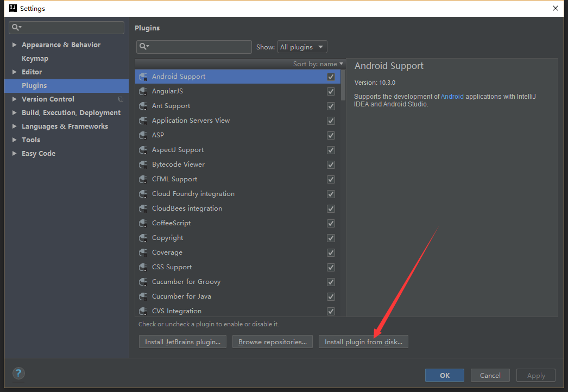Click the CoffeeScript plugin icon
This screenshot has width=568, height=392.
pyautogui.click(x=143, y=223)
